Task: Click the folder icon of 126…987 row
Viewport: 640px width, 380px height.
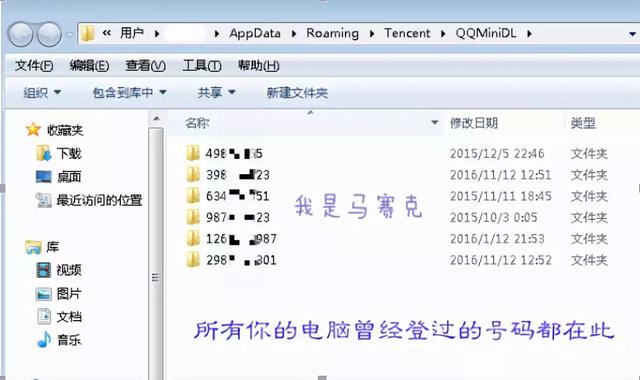Action: [x=193, y=238]
